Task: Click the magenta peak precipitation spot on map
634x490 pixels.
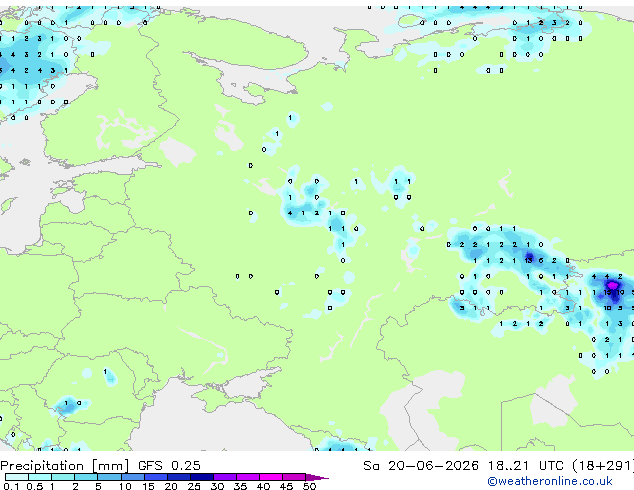Action: coord(612,286)
